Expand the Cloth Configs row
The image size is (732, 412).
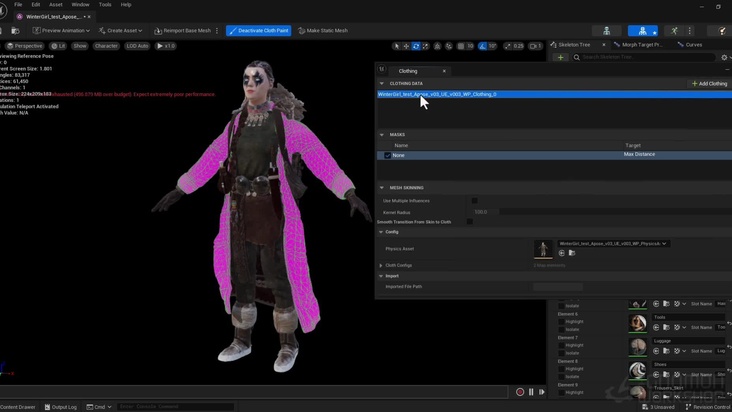tap(381, 265)
